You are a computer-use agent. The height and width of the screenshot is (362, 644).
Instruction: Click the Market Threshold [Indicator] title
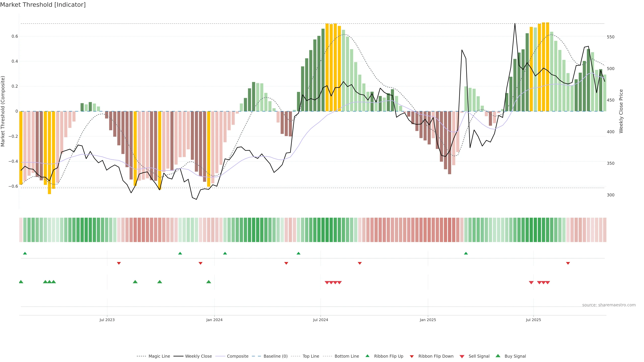[43, 5]
